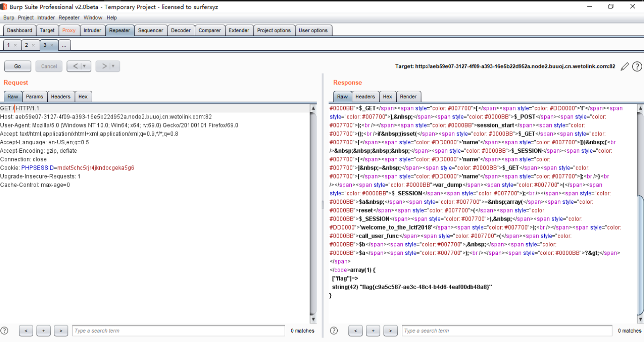
Task: Click the Request search term field
Action: pyautogui.click(x=178, y=331)
